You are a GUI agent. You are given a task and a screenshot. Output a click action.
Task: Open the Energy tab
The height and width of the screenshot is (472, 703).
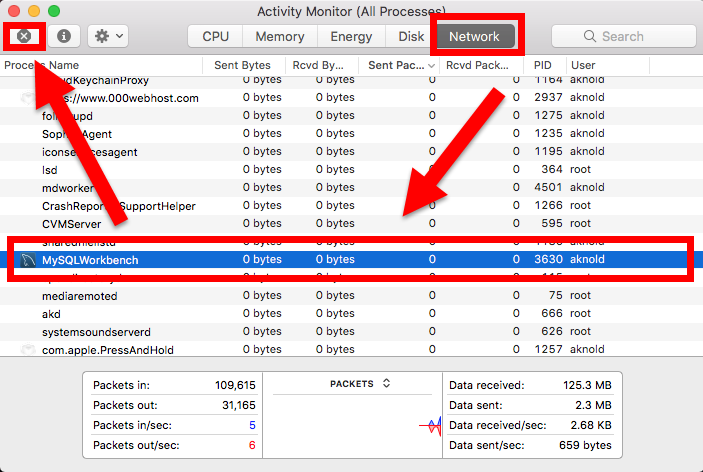(353, 36)
